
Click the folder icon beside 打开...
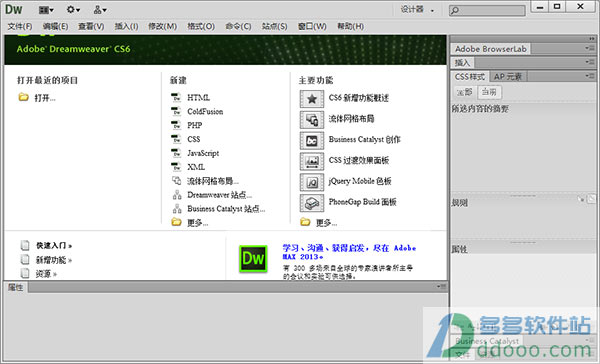pos(23,97)
